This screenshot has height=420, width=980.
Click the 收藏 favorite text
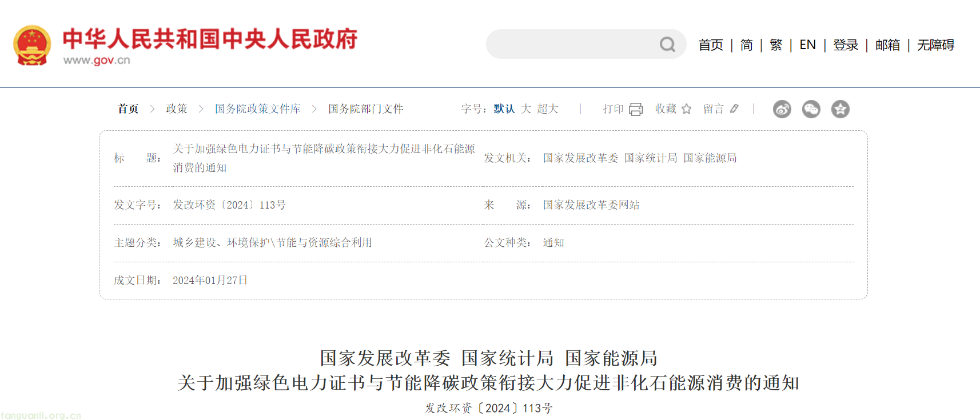tap(666, 109)
